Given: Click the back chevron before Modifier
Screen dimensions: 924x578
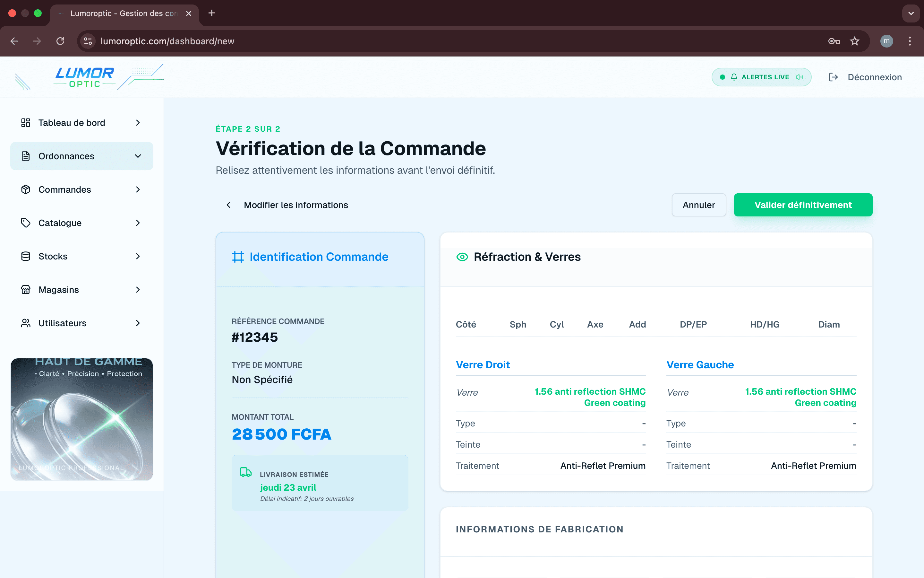Looking at the screenshot, I should (228, 205).
